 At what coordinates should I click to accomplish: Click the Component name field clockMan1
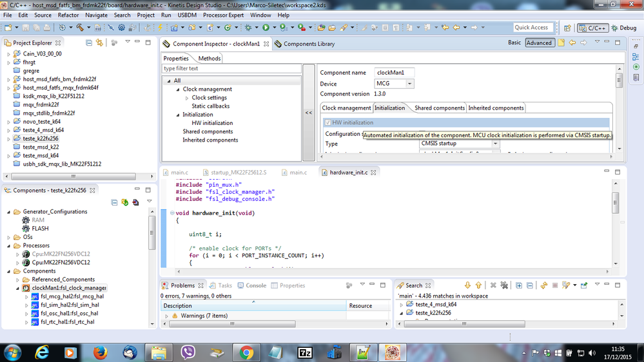click(395, 73)
